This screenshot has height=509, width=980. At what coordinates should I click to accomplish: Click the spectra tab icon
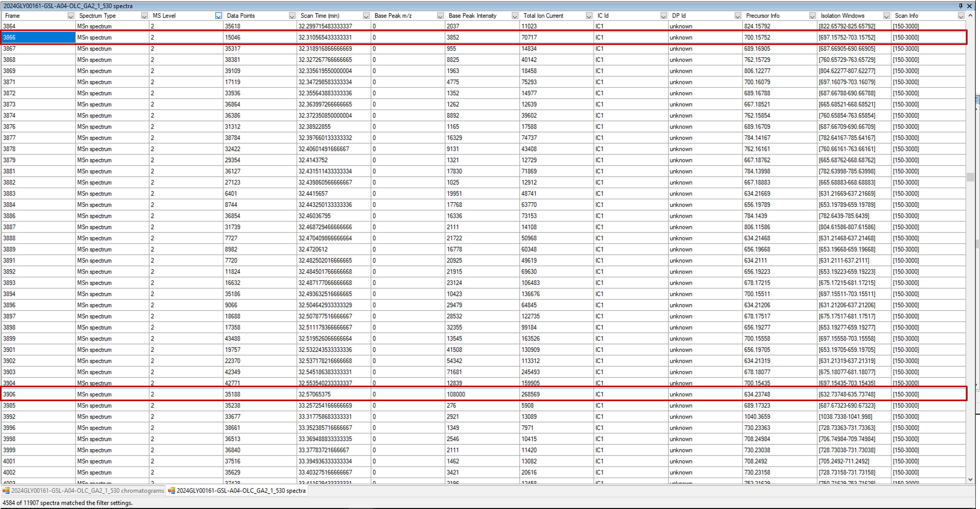(172, 490)
